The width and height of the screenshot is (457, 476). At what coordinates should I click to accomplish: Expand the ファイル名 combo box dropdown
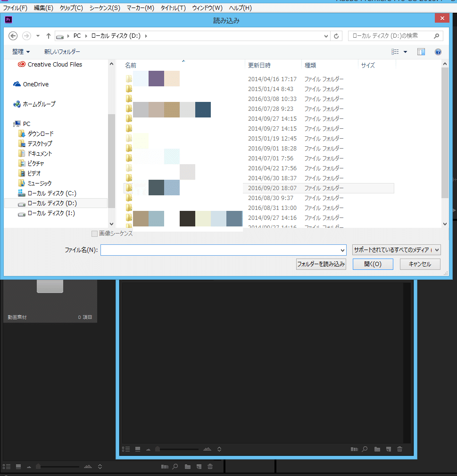click(x=342, y=251)
